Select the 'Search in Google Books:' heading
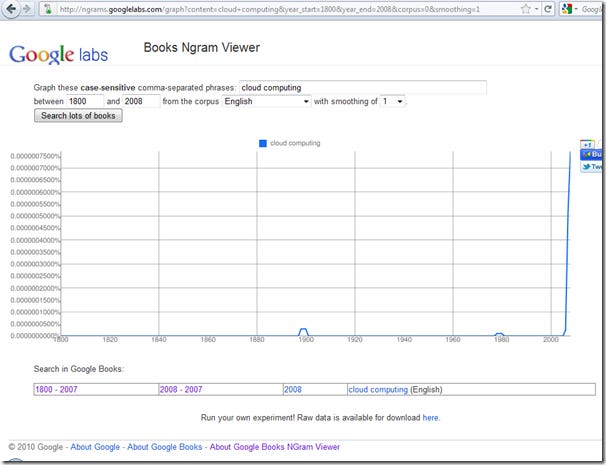 tap(79, 369)
